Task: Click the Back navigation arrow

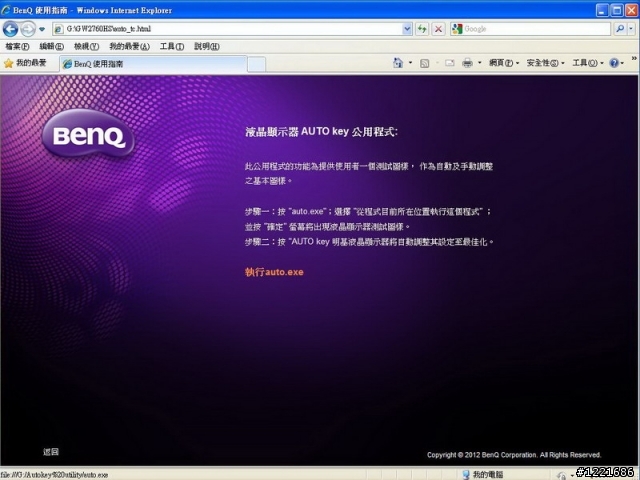Action: coord(10,29)
